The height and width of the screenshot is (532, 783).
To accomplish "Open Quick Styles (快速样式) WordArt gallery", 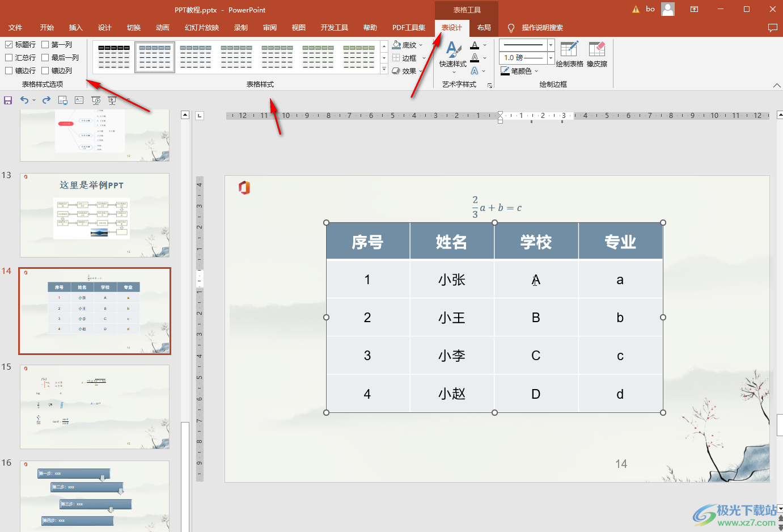I will (x=453, y=56).
